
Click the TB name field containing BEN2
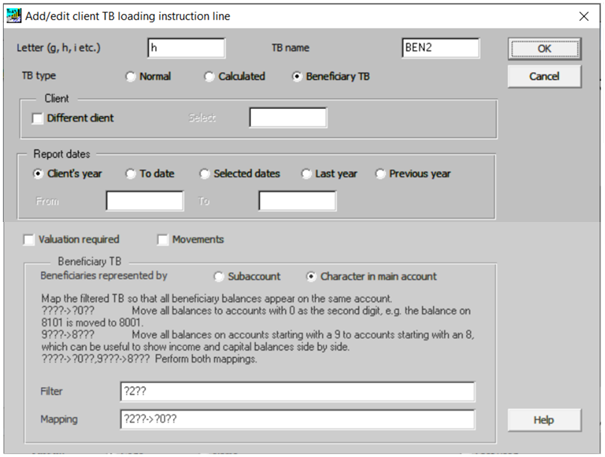click(441, 48)
